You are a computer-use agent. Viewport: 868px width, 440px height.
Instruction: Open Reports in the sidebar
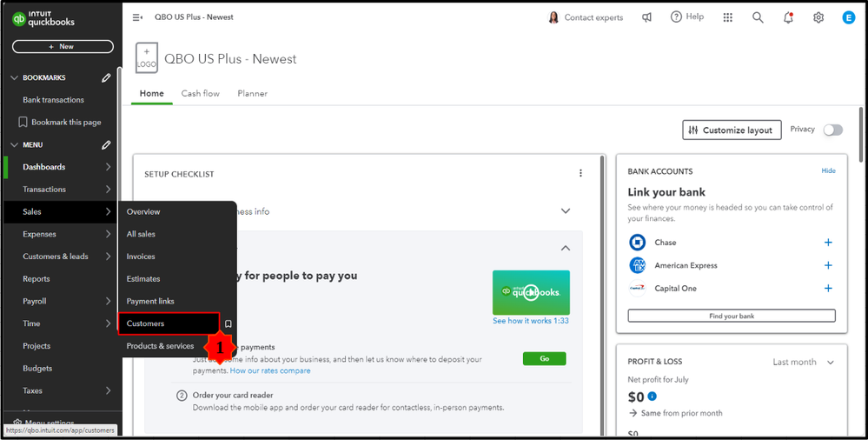point(36,279)
